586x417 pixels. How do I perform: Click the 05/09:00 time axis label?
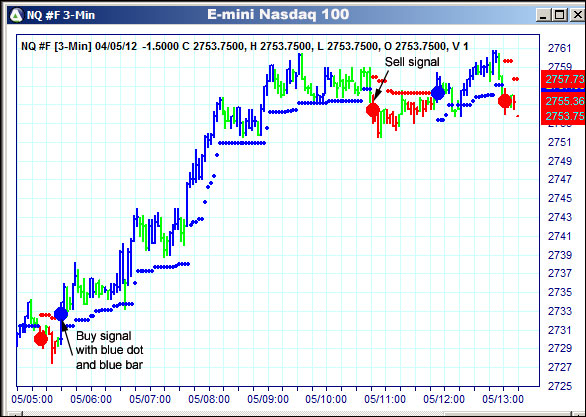268,399
